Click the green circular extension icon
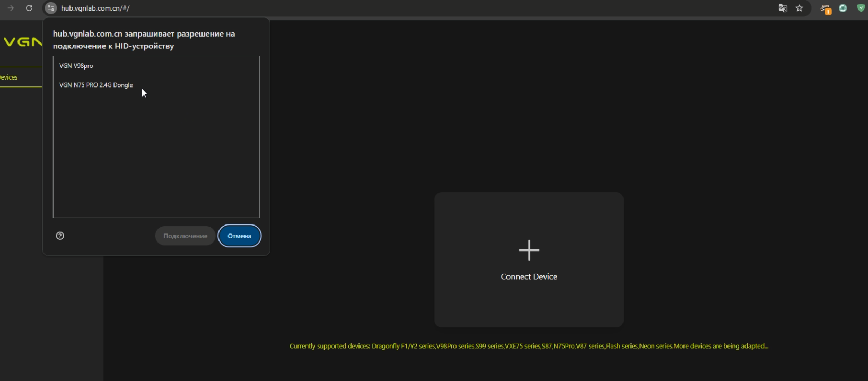Image resolution: width=868 pixels, height=381 pixels. pyautogui.click(x=843, y=8)
